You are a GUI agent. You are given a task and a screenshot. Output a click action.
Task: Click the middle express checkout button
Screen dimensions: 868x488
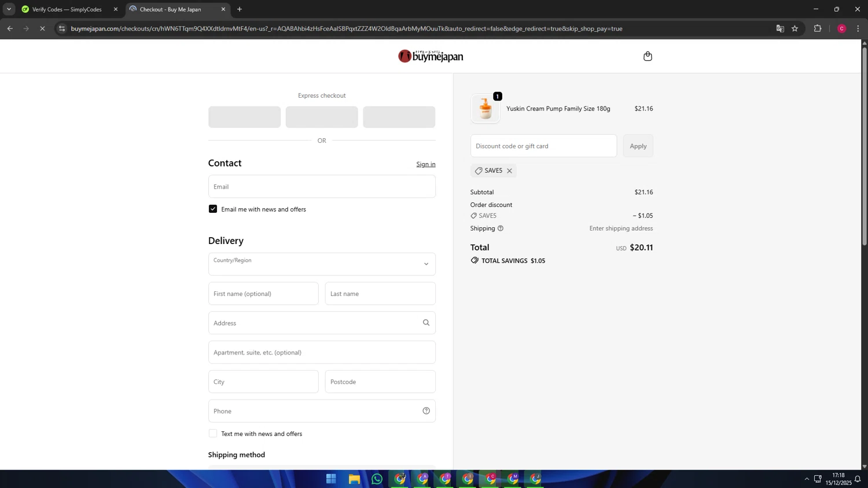click(322, 117)
